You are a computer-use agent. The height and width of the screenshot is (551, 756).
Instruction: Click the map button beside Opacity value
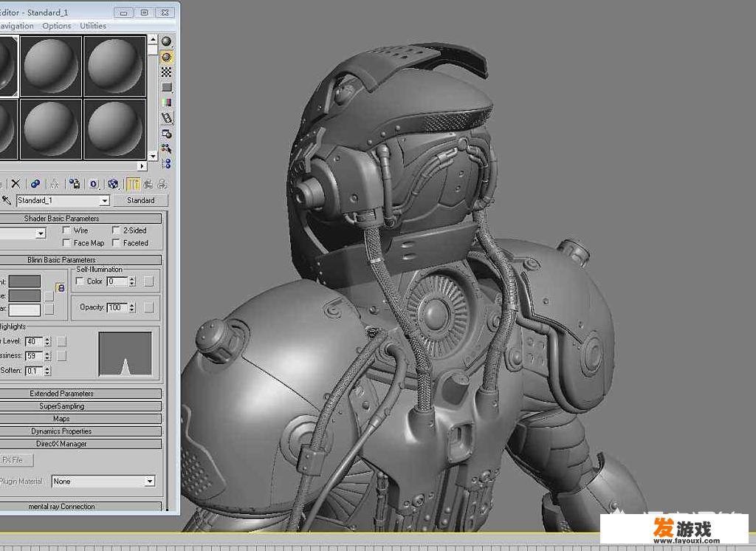tap(148, 307)
